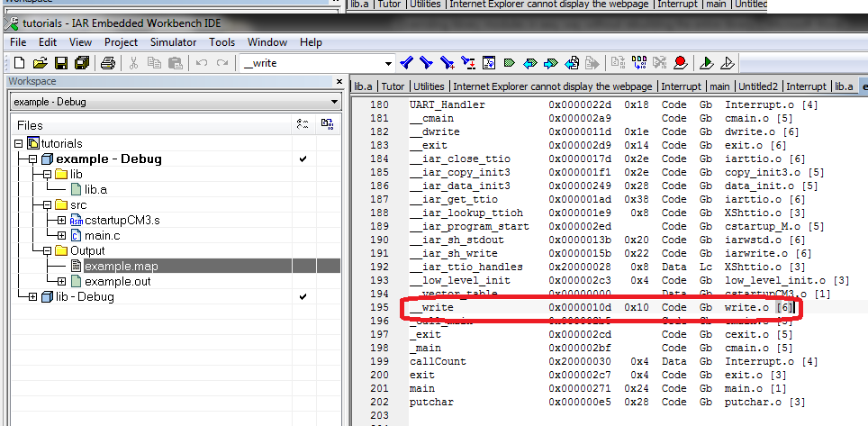
Task: Click the Navigate Backward icon
Action: coord(572,63)
